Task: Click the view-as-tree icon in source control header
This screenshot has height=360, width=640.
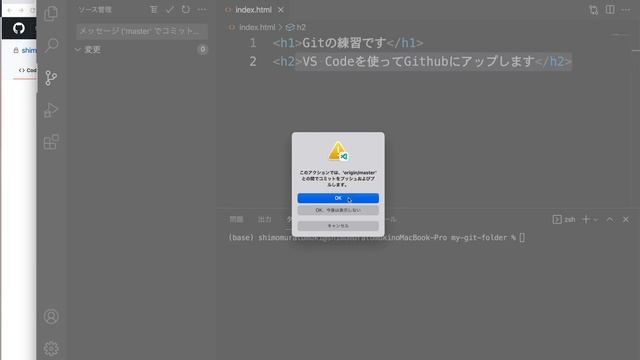Action: coord(153,9)
